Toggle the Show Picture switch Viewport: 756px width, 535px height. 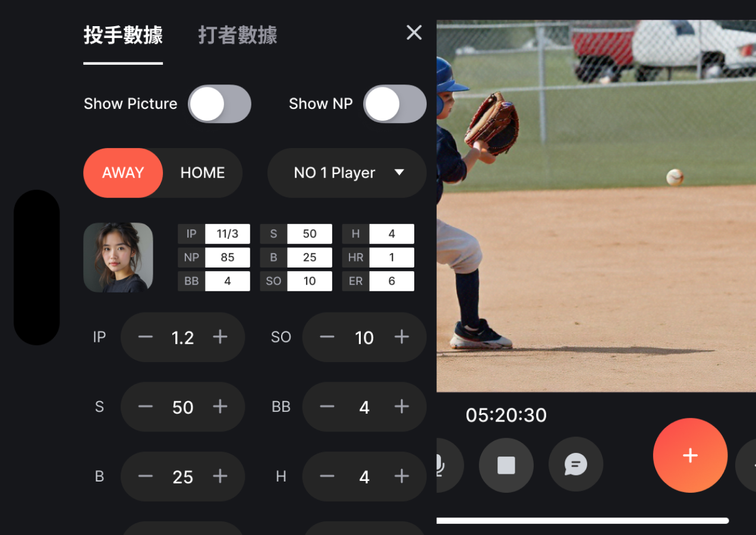coord(219,104)
